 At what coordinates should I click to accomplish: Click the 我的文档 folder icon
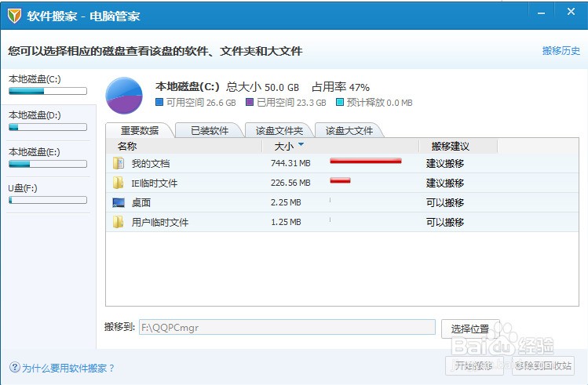coord(118,163)
